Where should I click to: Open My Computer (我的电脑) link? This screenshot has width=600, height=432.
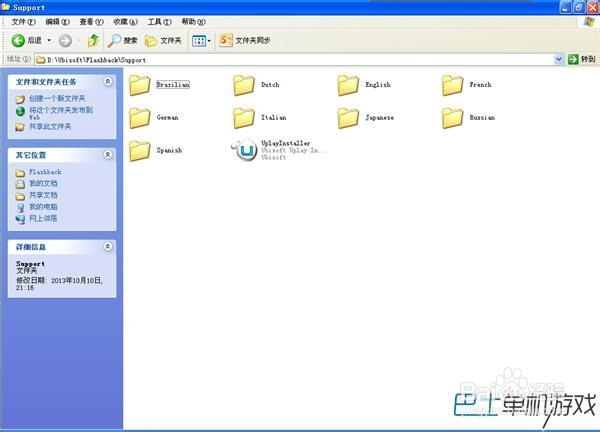(43, 207)
